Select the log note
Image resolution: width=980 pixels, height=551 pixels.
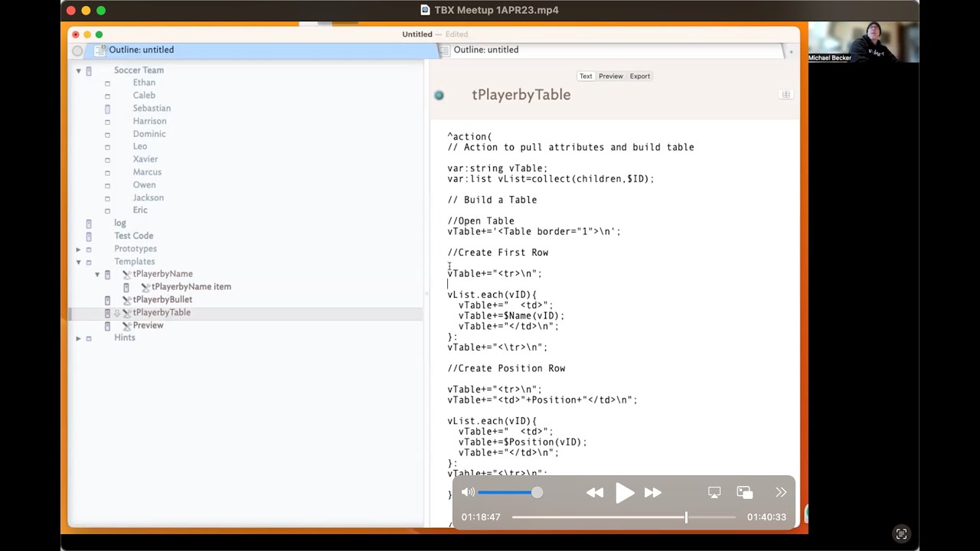coord(120,223)
